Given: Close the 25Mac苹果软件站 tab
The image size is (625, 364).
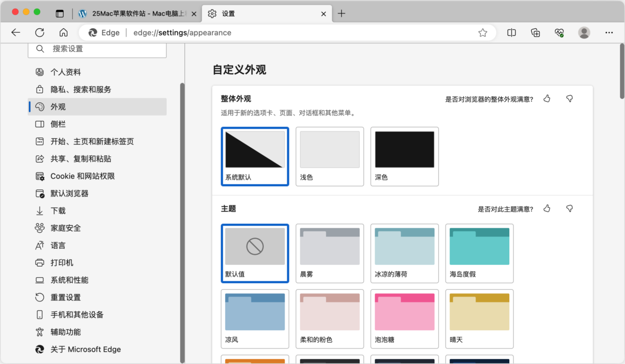Looking at the screenshot, I should pyautogui.click(x=194, y=13).
